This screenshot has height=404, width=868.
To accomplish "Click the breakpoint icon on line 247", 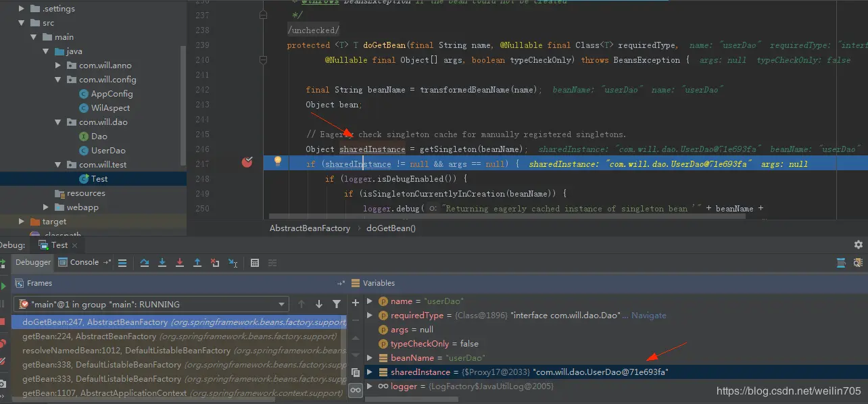I will point(247,161).
